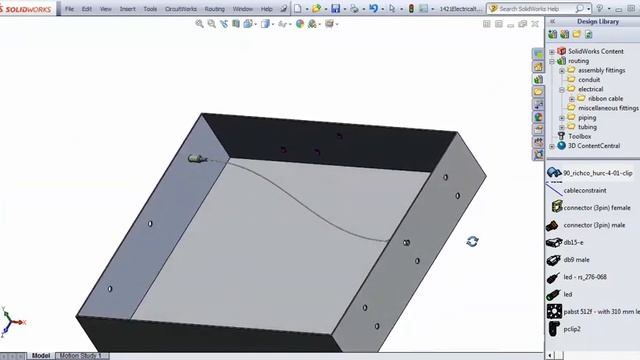The height and width of the screenshot is (360, 640).
Task: Click the View Settings icon
Action: pyautogui.click(x=329, y=24)
